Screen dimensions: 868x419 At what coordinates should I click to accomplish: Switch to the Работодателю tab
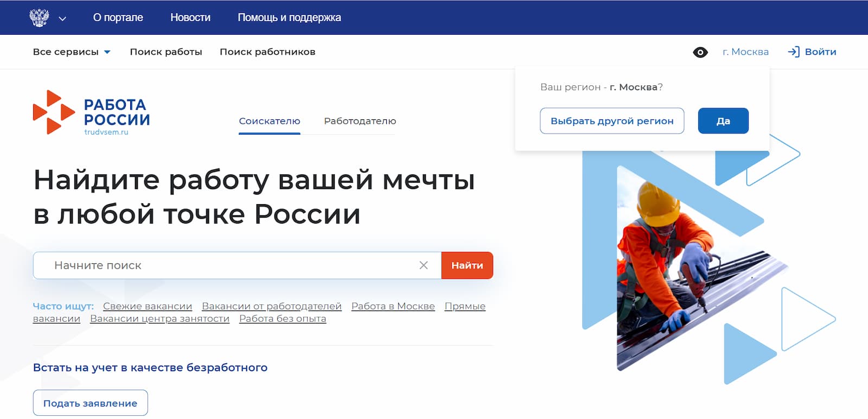point(360,121)
